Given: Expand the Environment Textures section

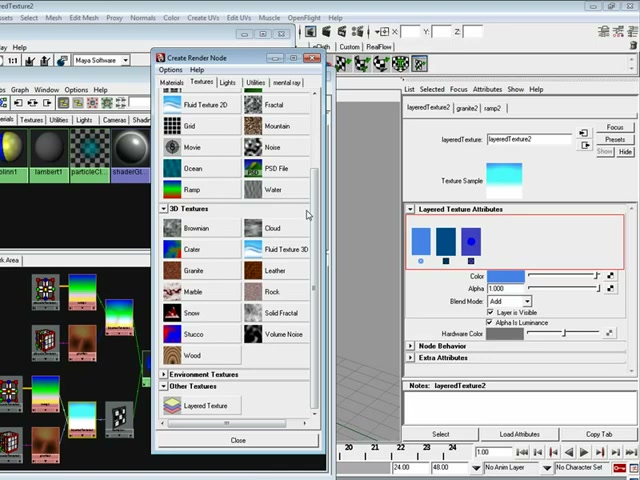Looking at the screenshot, I should 164,374.
